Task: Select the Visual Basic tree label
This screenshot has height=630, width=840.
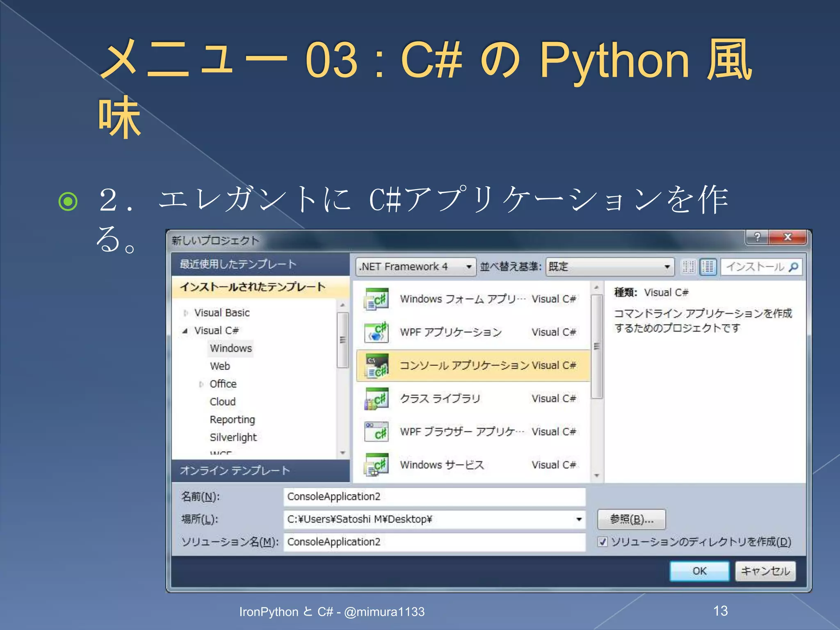Action: (222, 313)
